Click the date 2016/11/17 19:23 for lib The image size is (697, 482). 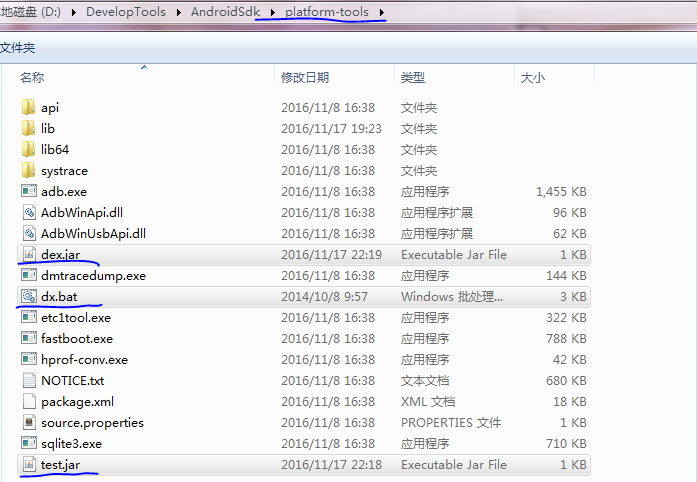(331, 129)
